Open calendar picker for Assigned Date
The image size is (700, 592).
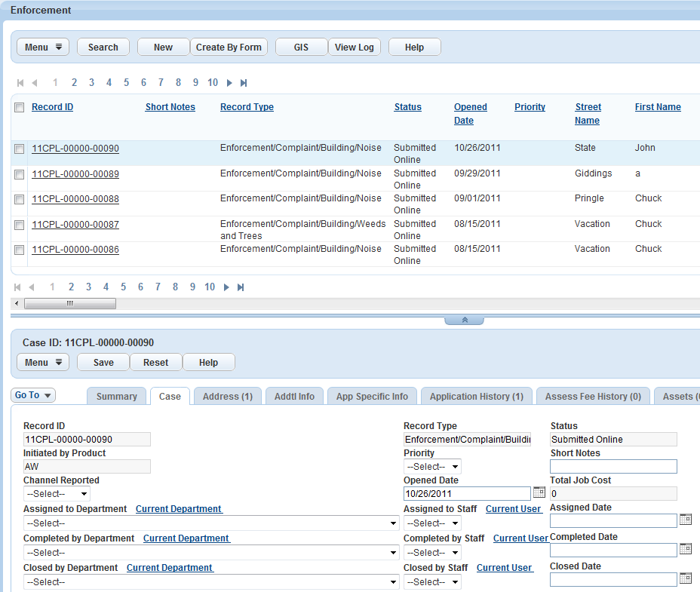point(685,520)
